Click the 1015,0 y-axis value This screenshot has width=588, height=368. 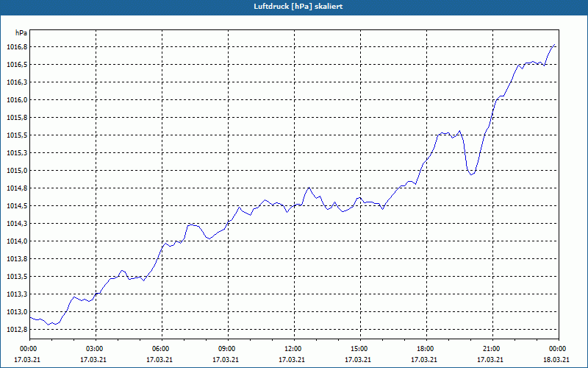tap(17, 171)
